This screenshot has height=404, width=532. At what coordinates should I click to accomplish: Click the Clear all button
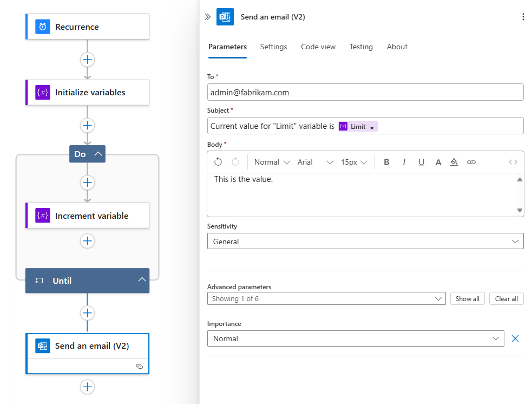coord(506,298)
